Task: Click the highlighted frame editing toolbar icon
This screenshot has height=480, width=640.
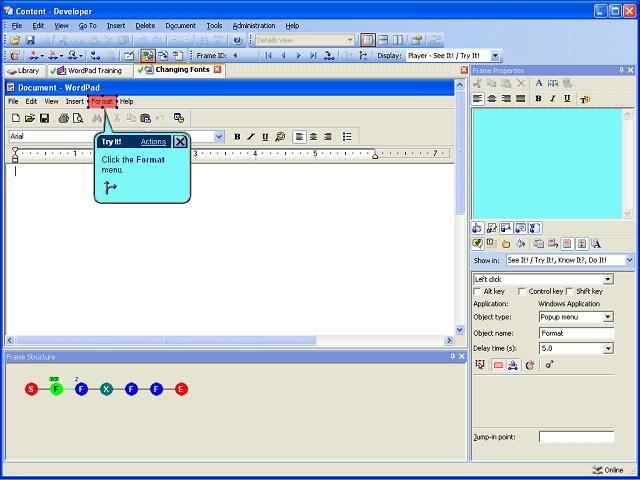Action: (x=148, y=56)
